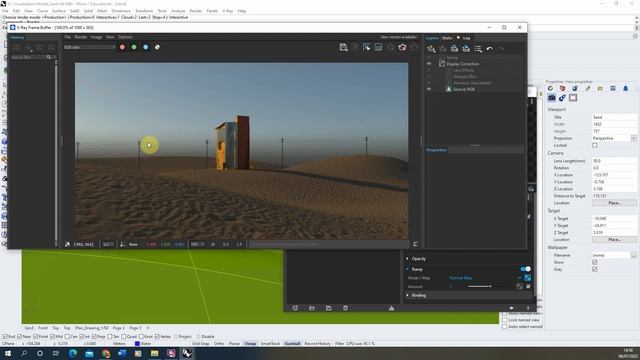
Task: Adjust the Bump Amount slider
Action: (x=479, y=287)
